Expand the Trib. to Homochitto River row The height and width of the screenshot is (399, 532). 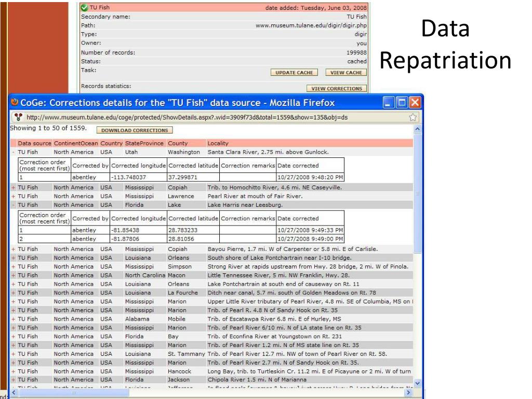tap(14, 188)
